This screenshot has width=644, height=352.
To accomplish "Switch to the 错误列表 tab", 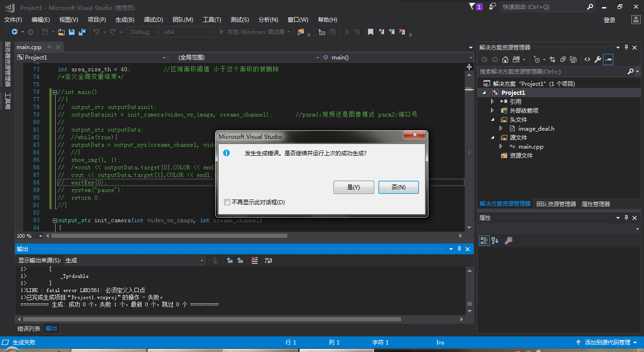I will pos(29,328).
